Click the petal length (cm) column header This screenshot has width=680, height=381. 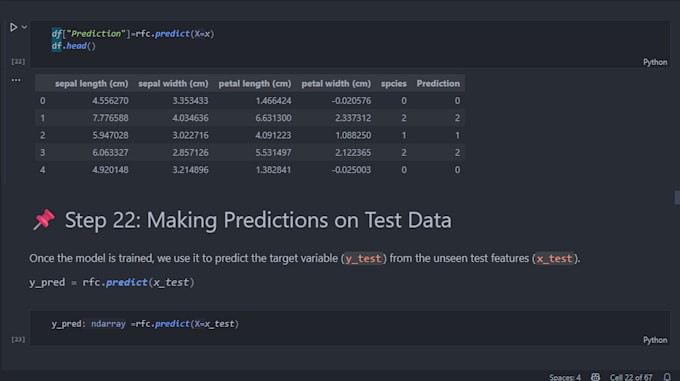pyautogui.click(x=255, y=84)
